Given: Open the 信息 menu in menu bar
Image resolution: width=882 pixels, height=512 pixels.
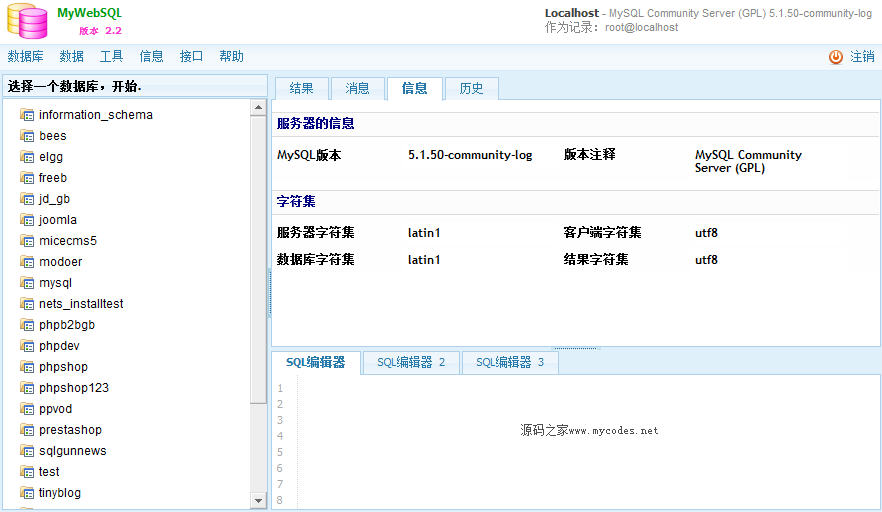Looking at the screenshot, I should point(151,56).
